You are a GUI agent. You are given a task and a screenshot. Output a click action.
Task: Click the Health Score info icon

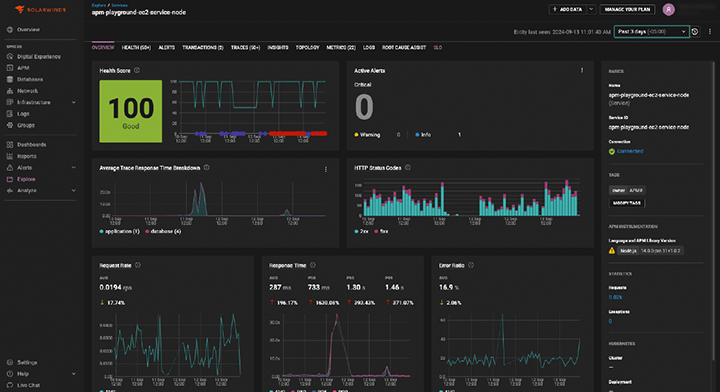click(137, 70)
